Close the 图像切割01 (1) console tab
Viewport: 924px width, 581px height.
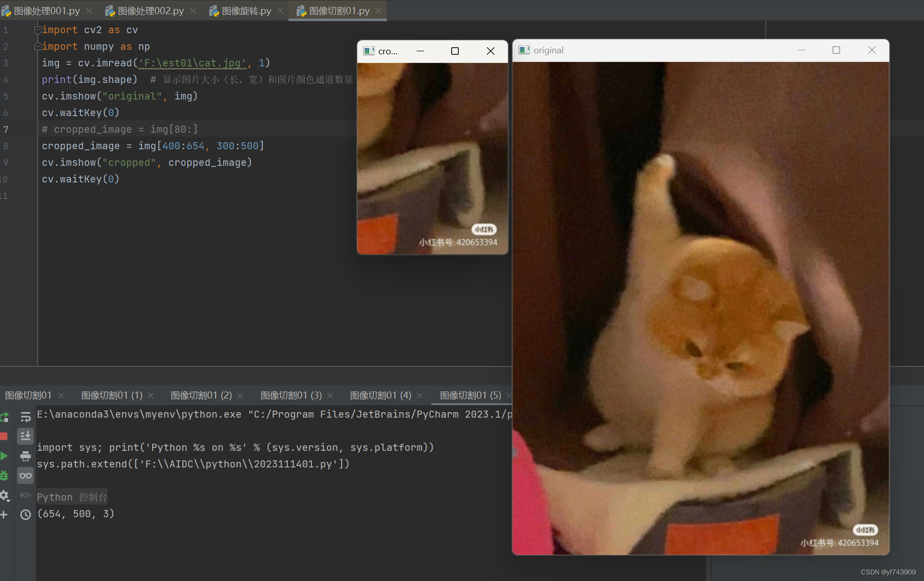[151, 396]
